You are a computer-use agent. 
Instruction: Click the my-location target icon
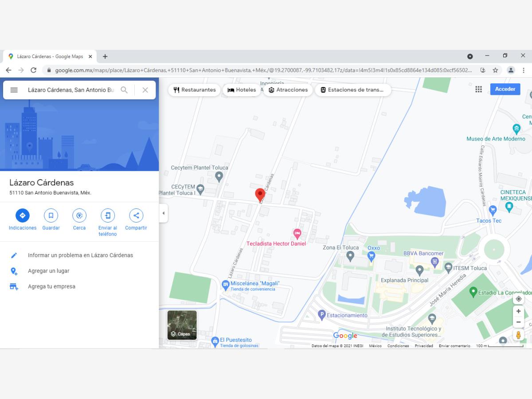(518, 299)
